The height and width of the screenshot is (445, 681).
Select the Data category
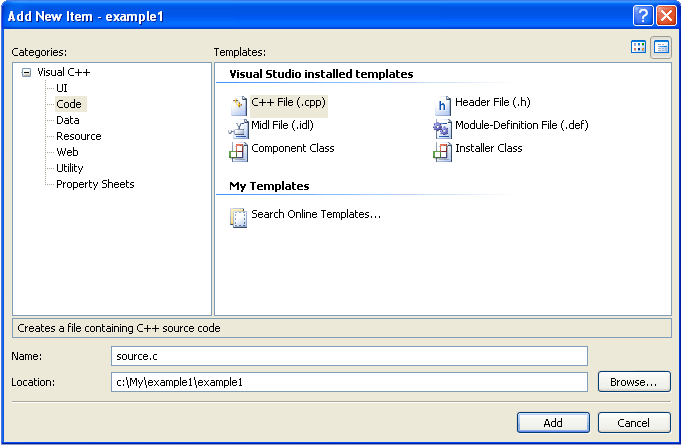(68, 120)
